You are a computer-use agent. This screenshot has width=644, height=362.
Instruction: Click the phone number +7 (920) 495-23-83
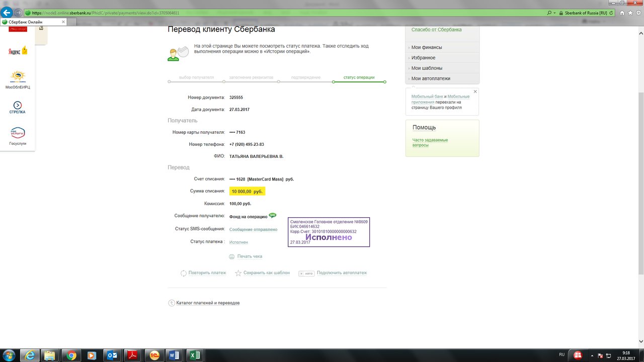(247, 144)
